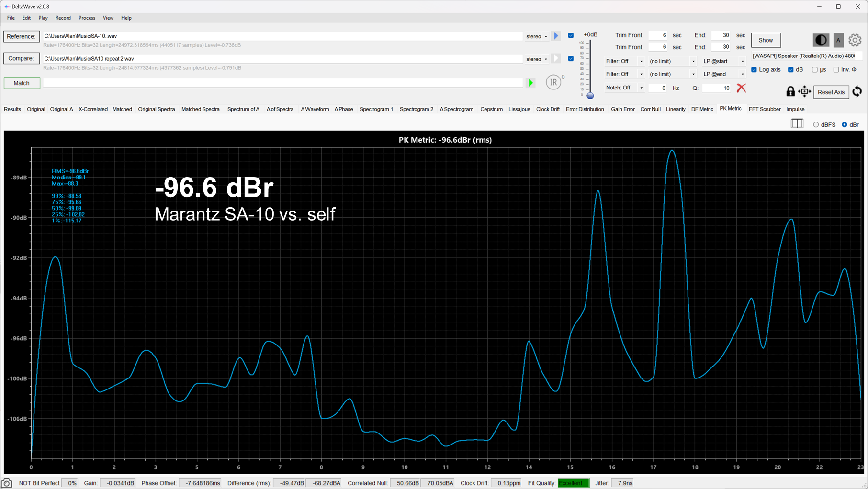Click the DeltaWave app icon in title bar
This screenshot has width=868, height=489.
click(x=6, y=6)
